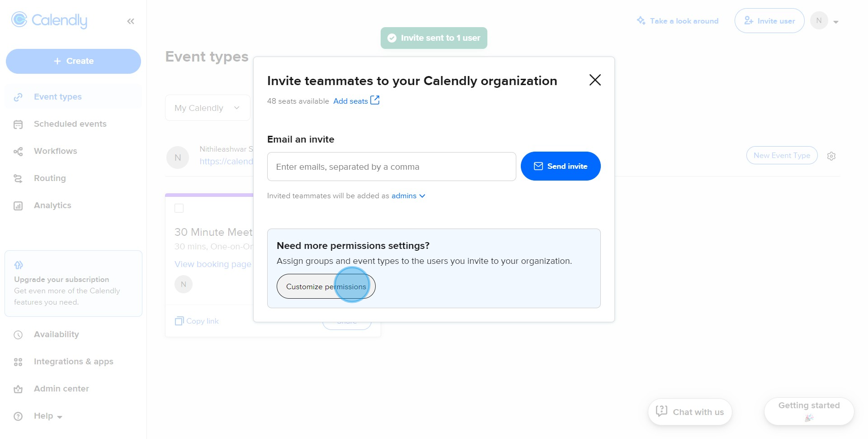Click N avatar next to Nithileashwar
This screenshot has height=439, width=868.
pyautogui.click(x=178, y=157)
